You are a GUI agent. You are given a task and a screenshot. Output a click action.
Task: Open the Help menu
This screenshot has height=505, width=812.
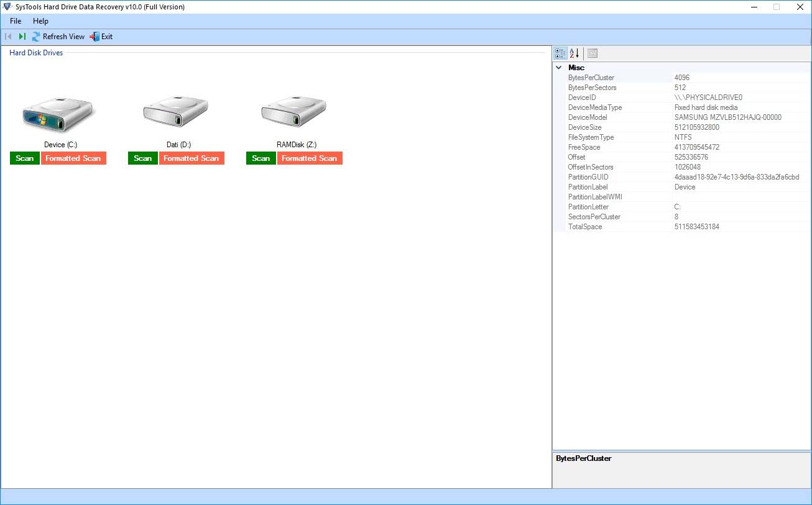coord(40,21)
